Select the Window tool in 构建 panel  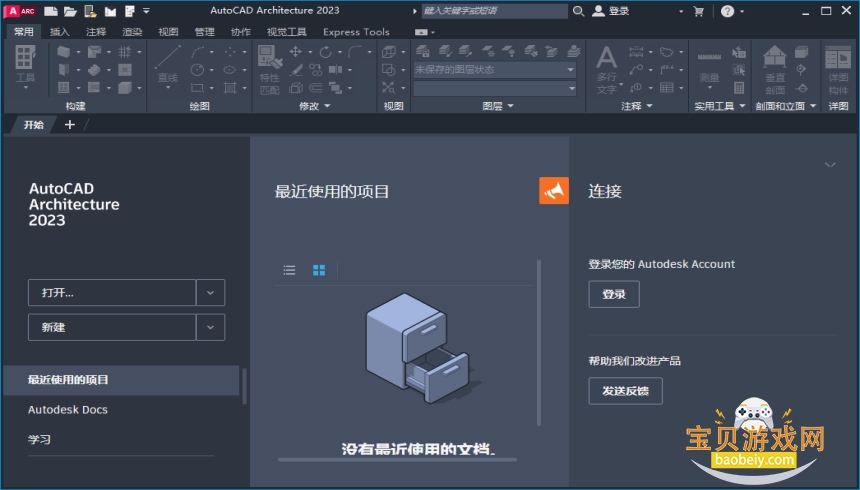(64, 87)
